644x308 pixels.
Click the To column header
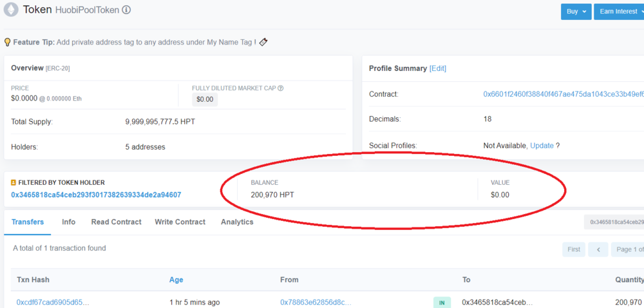(x=466, y=280)
